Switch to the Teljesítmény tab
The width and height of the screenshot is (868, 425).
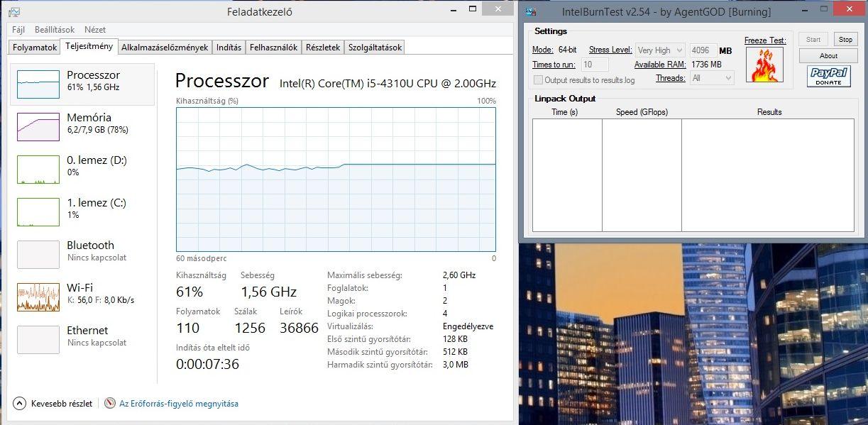tap(89, 46)
